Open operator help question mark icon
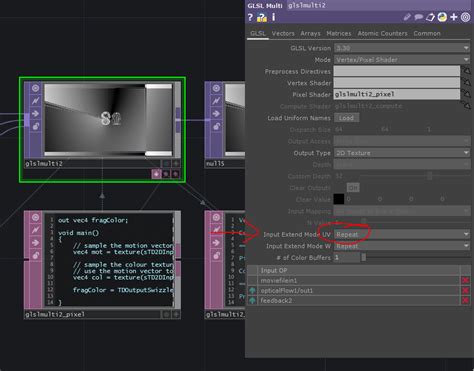The height and width of the screenshot is (371, 474). [250, 17]
